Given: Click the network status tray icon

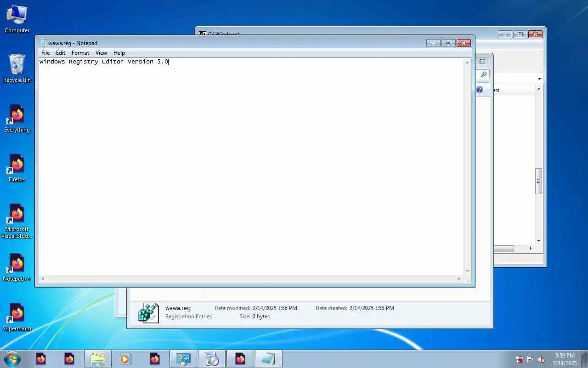Looking at the screenshot, I should coord(520,359).
